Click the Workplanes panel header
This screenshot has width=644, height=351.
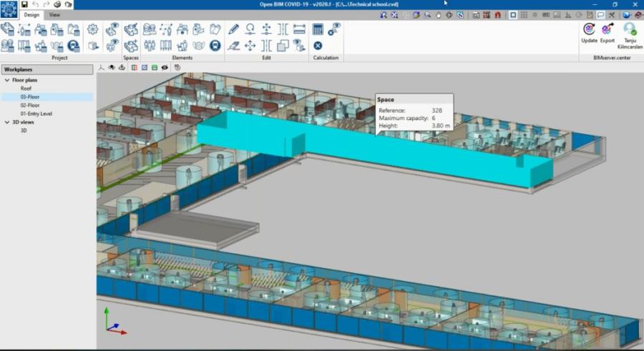pyautogui.click(x=47, y=69)
